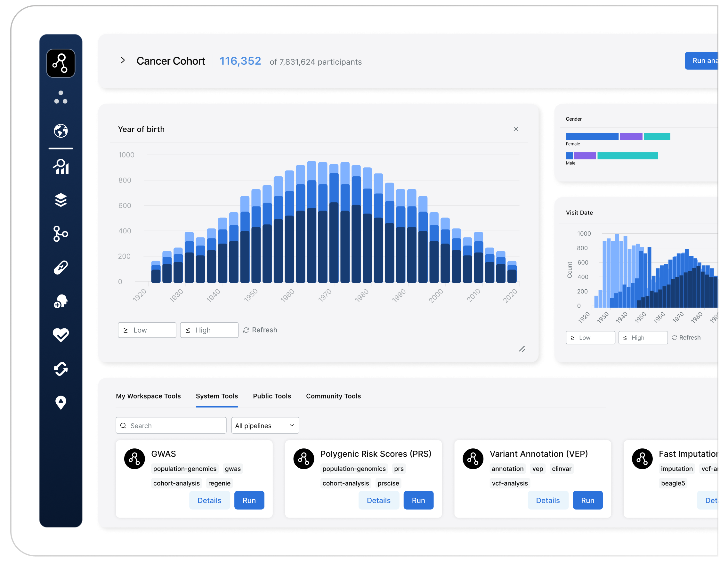Image resolution: width=728 pixels, height=571 pixels.
Task: Click the Cancer Cohort title
Action: pos(171,61)
